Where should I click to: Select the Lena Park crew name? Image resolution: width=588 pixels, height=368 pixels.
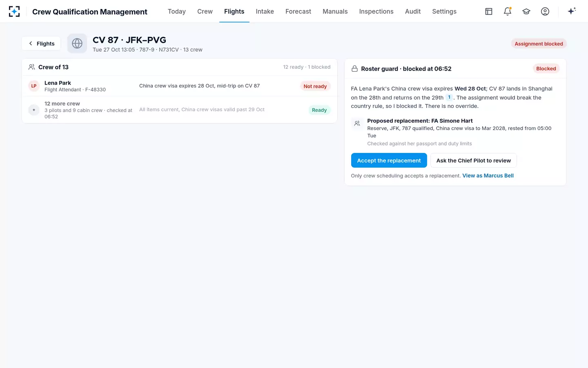(x=58, y=83)
